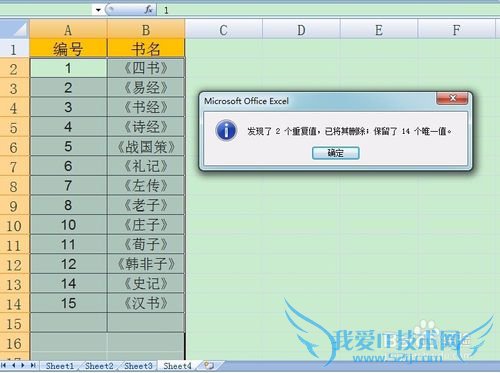Select column B header
500x373 pixels.
tap(146, 30)
